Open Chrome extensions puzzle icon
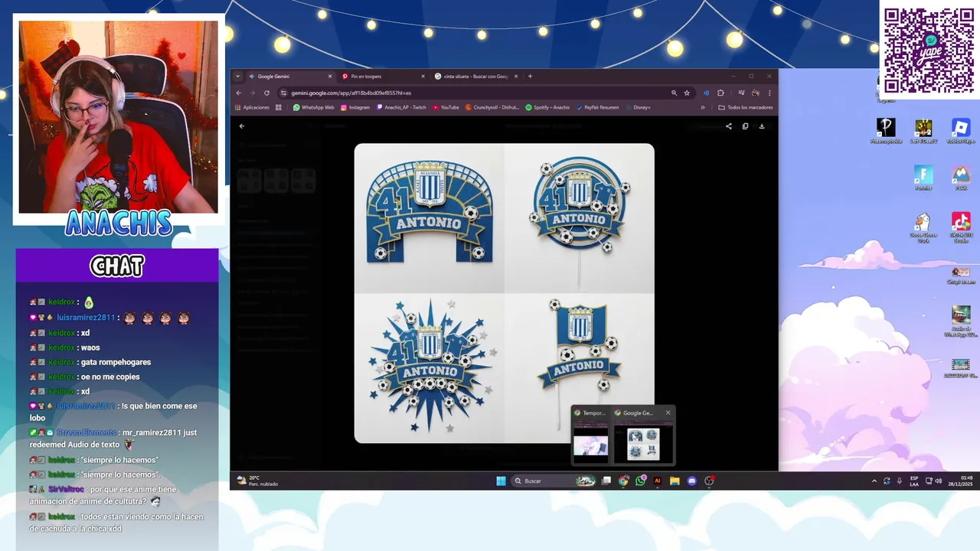 [720, 93]
